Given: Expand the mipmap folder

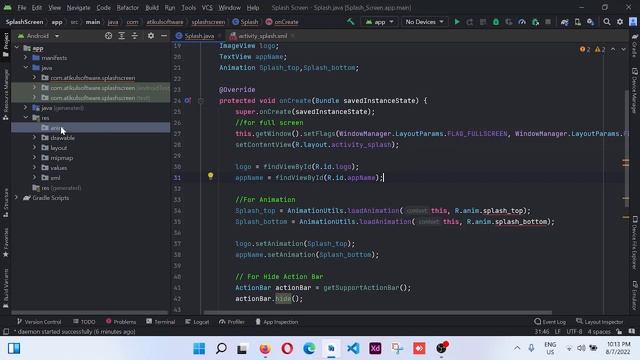Looking at the screenshot, I should [x=35, y=158].
